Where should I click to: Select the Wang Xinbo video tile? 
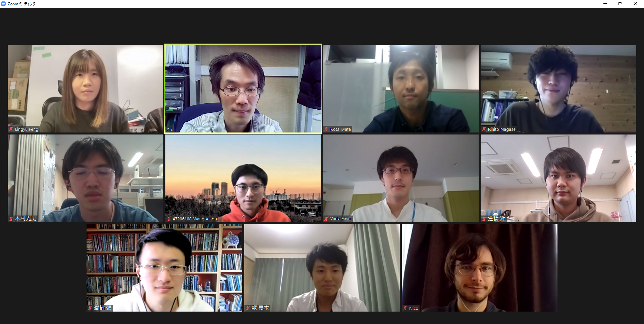(243, 178)
